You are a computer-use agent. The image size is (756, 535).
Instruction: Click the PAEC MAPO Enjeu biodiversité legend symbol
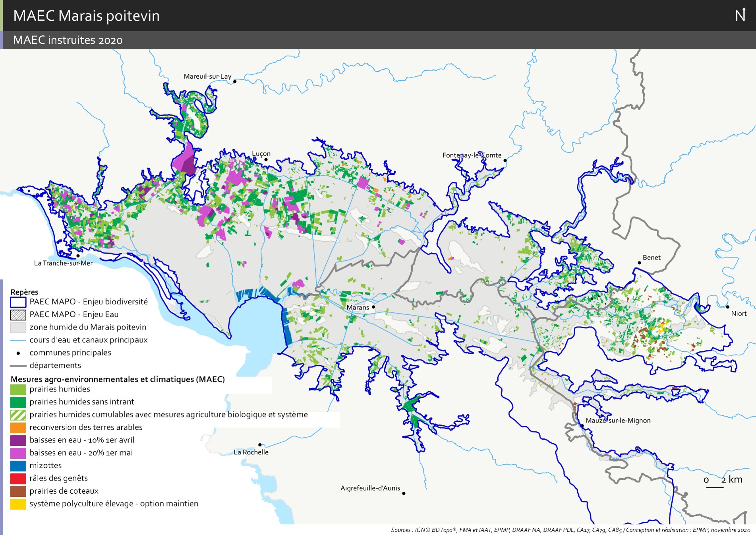pyautogui.click(x=18, y=302)
